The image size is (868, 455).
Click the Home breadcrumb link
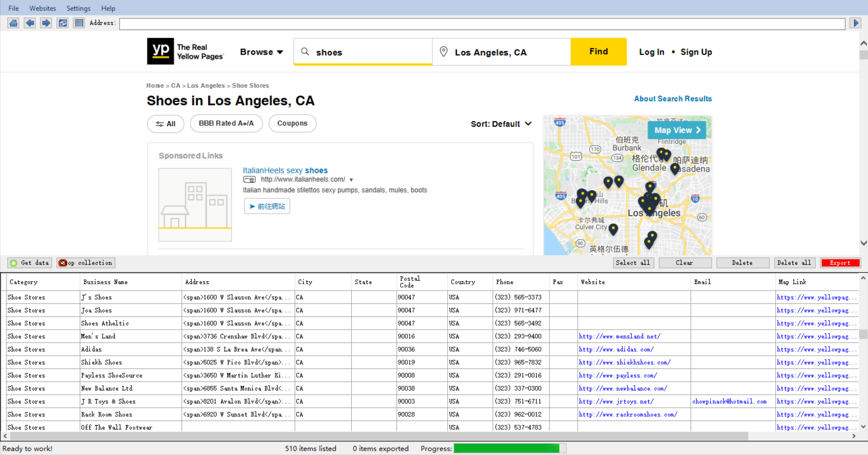coord(155,86)
